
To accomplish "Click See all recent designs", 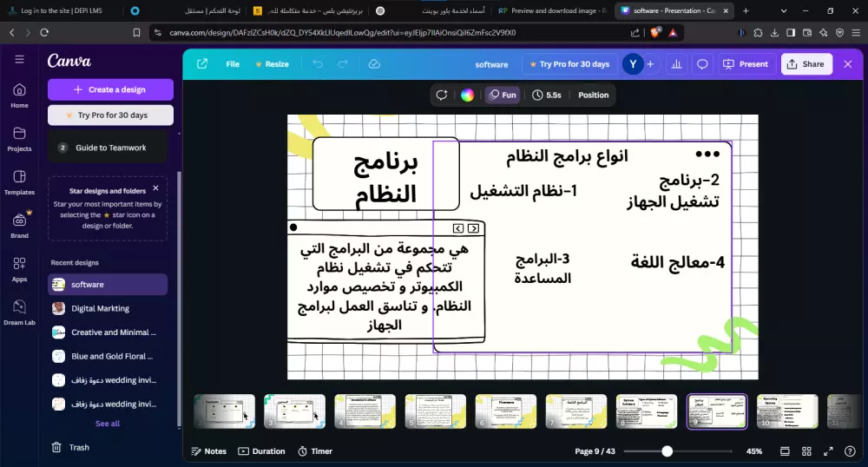I will coord(108,424).
